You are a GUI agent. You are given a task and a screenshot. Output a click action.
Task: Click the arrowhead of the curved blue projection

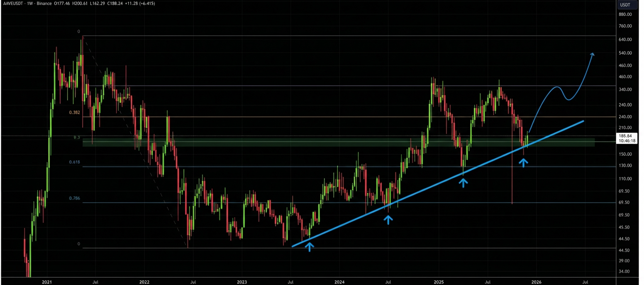pos(592,54)
